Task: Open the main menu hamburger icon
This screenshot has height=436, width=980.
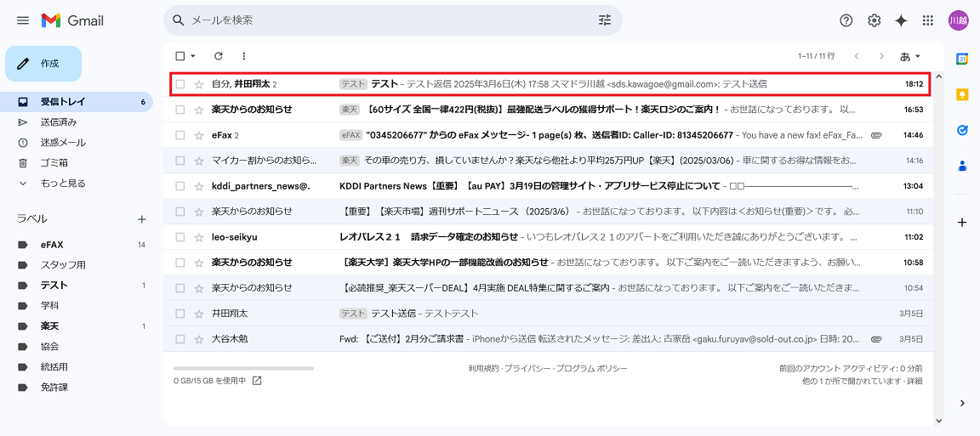Action: [23, 20]
